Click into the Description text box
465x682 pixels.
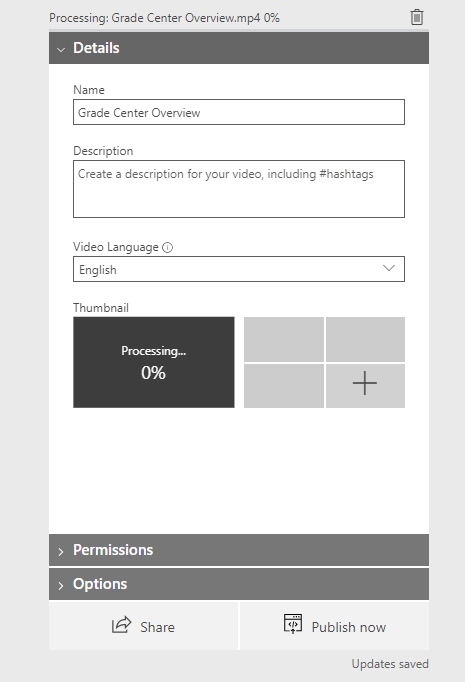coord(239,189)
